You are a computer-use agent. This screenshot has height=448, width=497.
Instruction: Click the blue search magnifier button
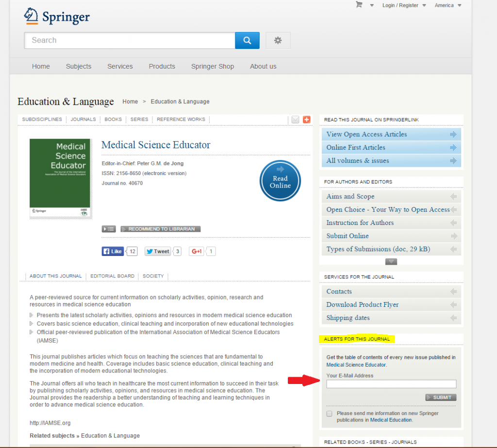(x=247, y=41)
